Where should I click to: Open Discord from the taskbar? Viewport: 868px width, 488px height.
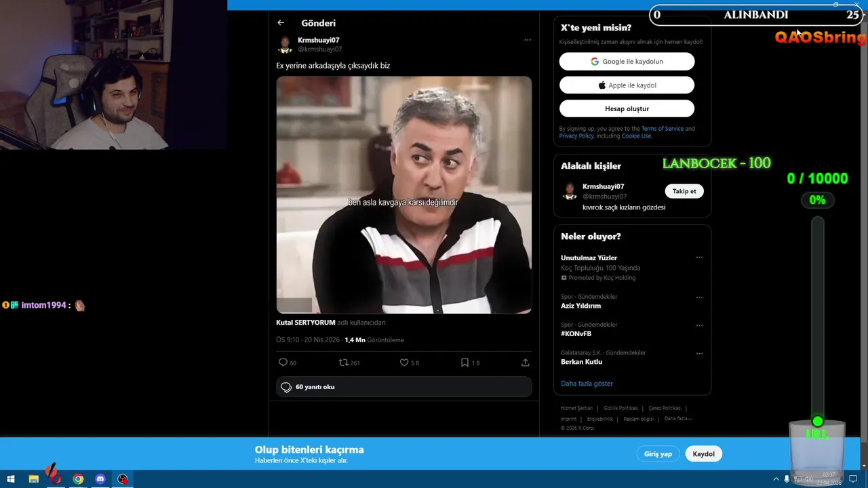pos(100,479)
